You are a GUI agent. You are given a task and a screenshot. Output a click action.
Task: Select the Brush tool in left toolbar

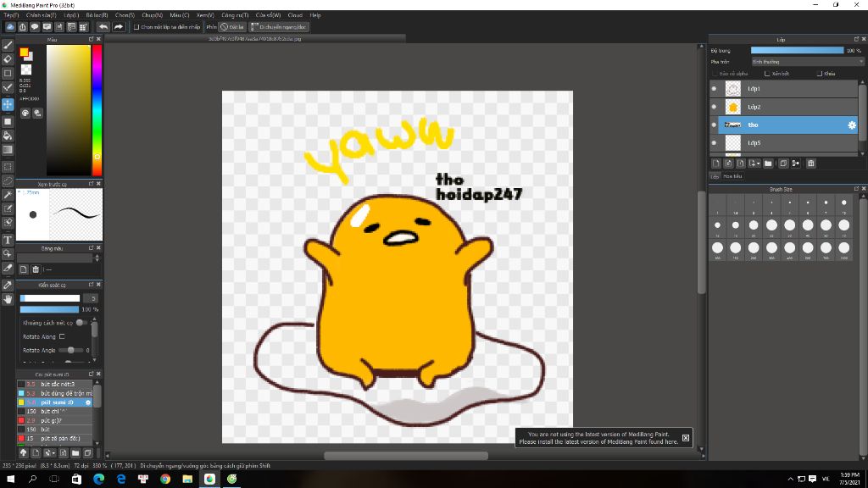(x=8, y=45)
